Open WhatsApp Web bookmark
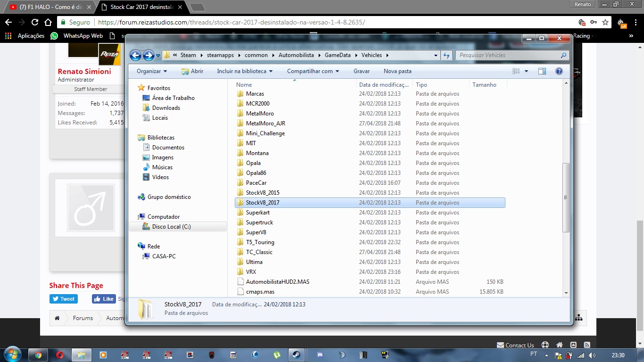Viewport: 644px width, 362px height. [x=76, y=36]
